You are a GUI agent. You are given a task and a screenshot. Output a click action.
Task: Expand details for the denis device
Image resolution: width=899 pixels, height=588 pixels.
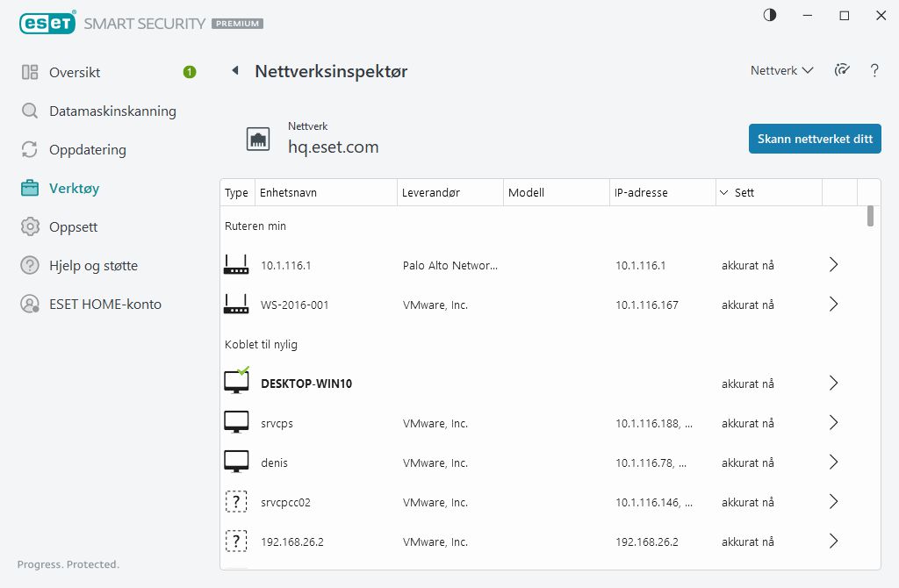tap(834, 463)
